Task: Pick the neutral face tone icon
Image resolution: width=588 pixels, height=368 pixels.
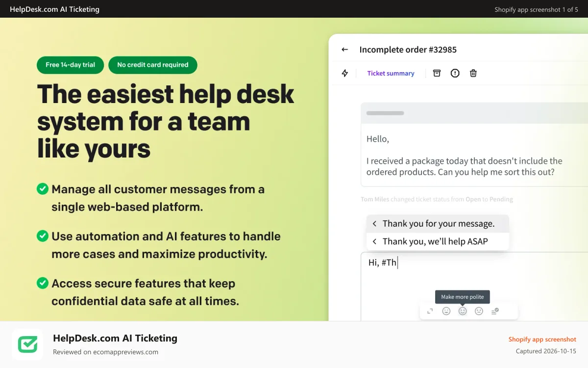Action: click(479, 311)
